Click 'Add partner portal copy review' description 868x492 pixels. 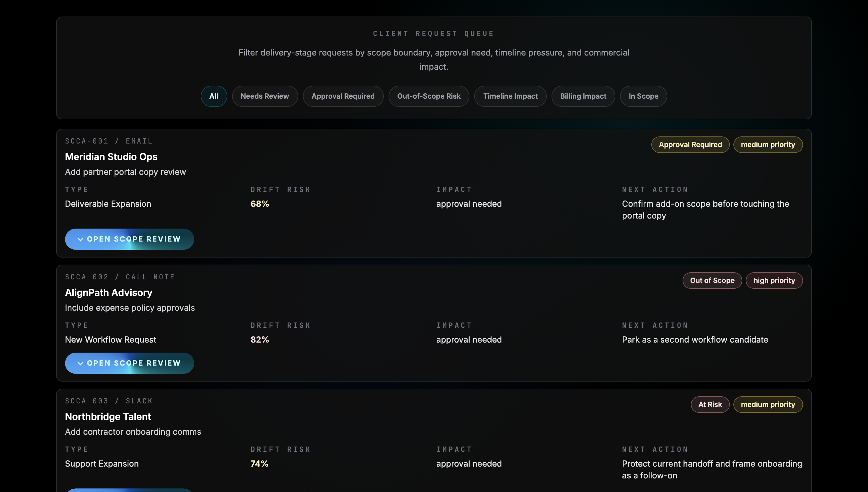(125, 172)
